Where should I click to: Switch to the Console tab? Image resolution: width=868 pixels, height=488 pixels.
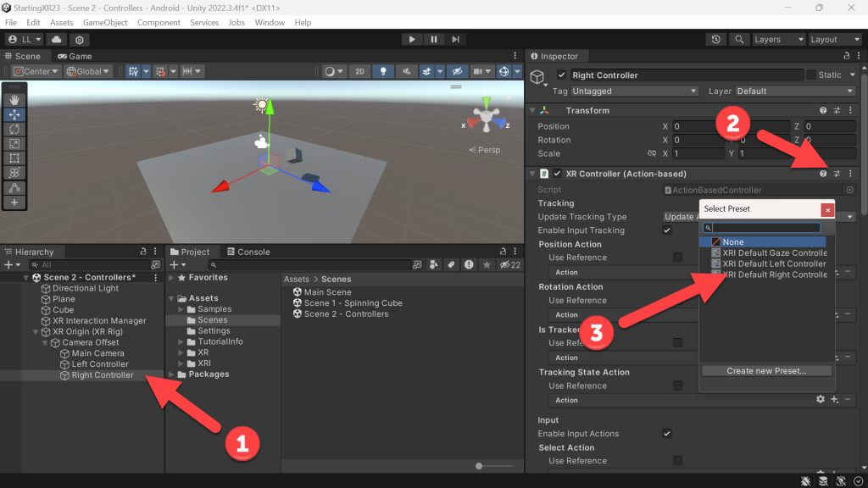tap(248, 252)
